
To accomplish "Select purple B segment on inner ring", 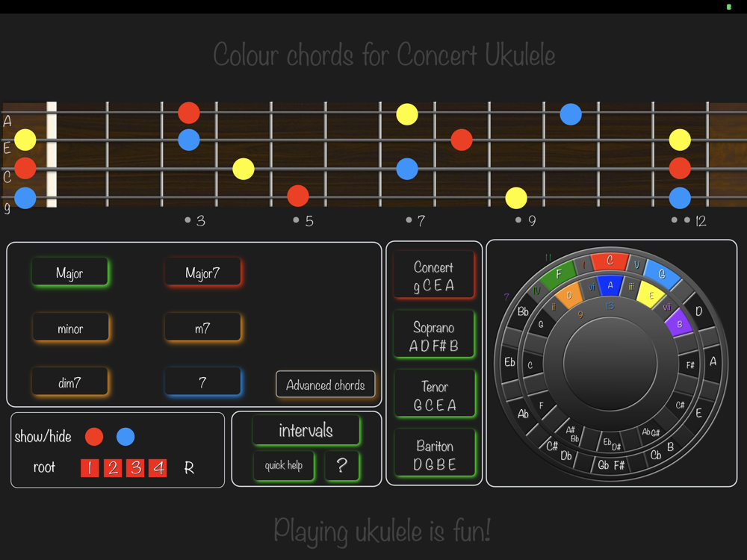I will click(x=679, y=323).
